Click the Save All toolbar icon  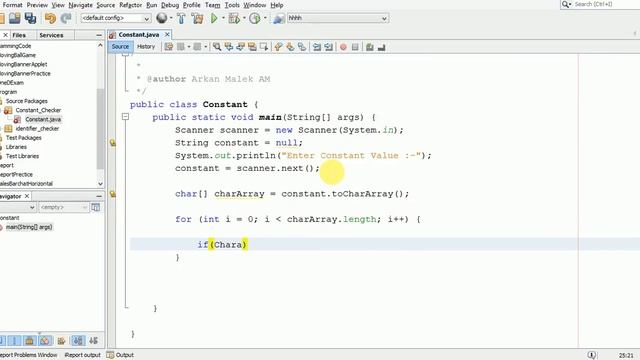[30, 18]
